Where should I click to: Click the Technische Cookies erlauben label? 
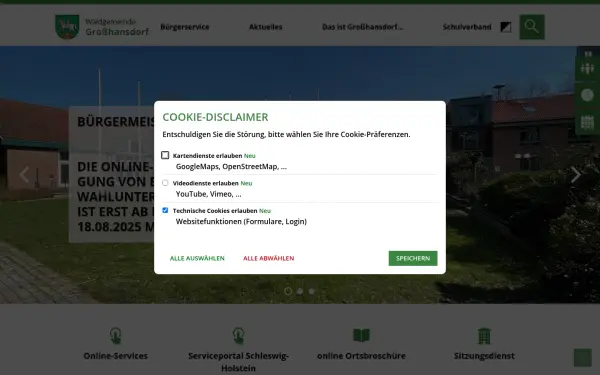(x=215, y=211)
